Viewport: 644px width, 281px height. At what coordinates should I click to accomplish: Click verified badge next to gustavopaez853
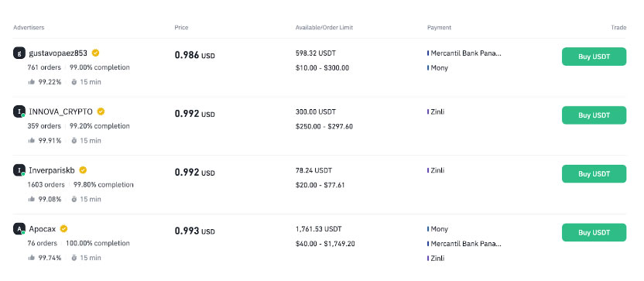pos(95,53)
